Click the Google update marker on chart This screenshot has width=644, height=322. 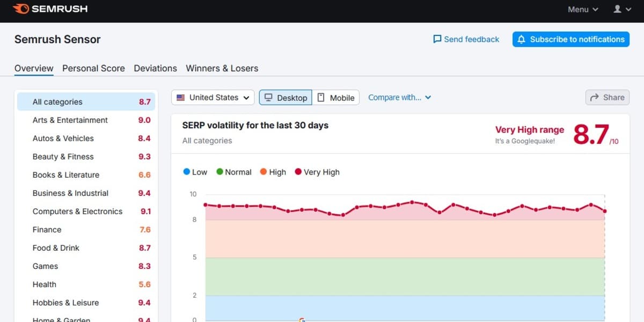click(x=302, y=320)
